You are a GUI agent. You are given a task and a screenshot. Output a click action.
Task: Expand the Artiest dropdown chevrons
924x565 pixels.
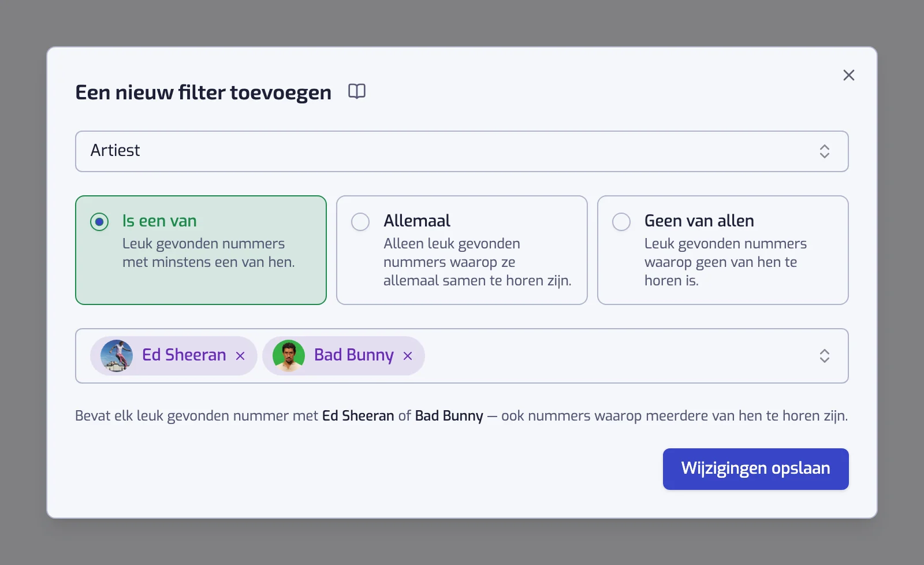coord(824,151)
